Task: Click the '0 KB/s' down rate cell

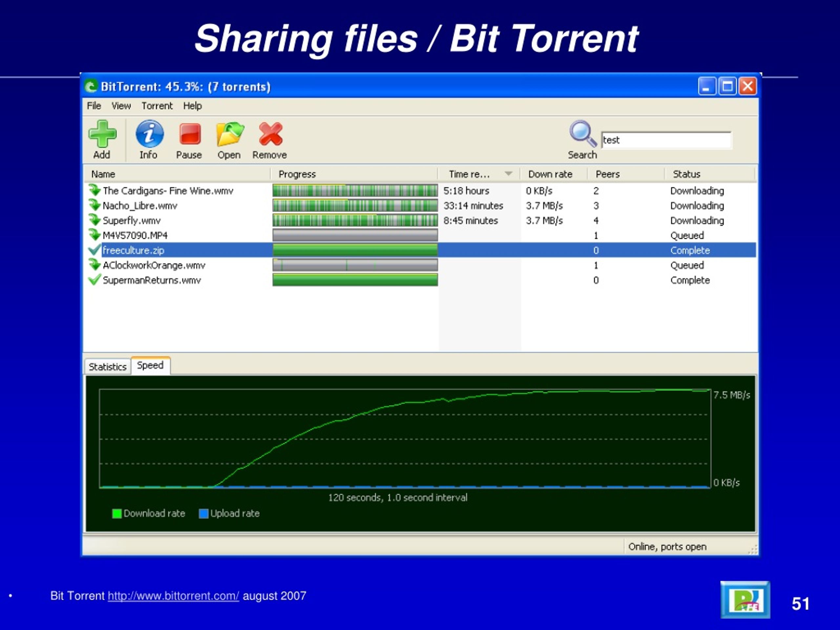Action: (539, 191)
